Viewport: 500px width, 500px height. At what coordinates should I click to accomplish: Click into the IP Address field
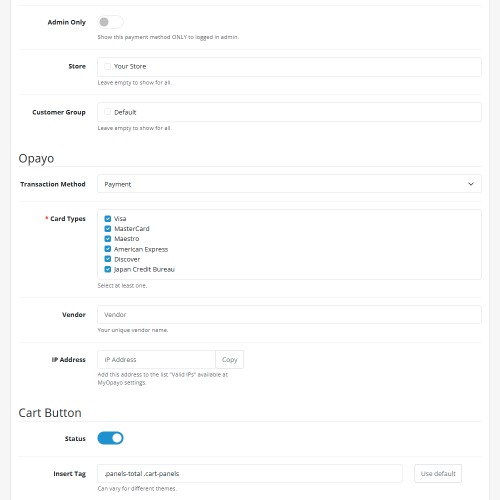pyautogui.click(x=156, y=360)
